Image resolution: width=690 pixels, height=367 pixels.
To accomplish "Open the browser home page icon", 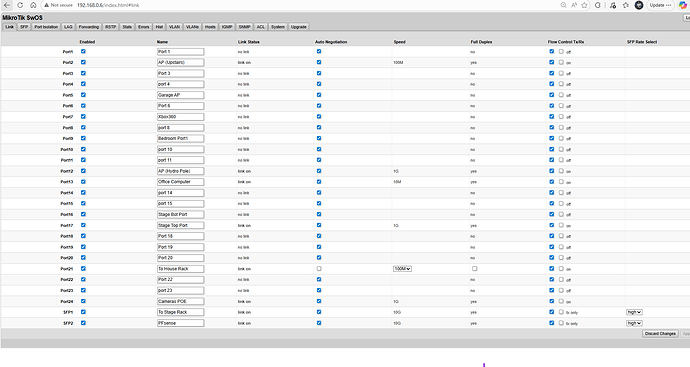I will (33, 5).
